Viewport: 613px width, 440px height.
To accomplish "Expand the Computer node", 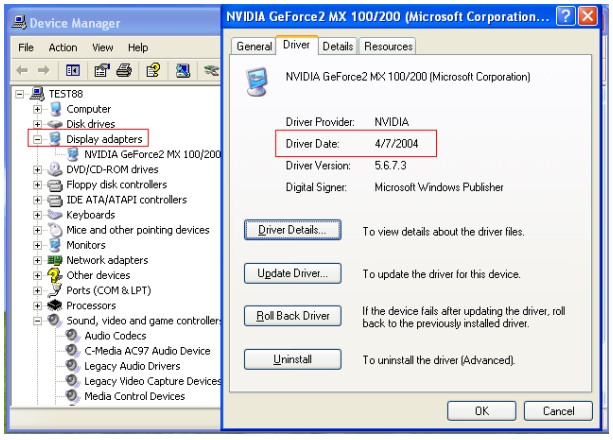I will click(x=38, y=109).
